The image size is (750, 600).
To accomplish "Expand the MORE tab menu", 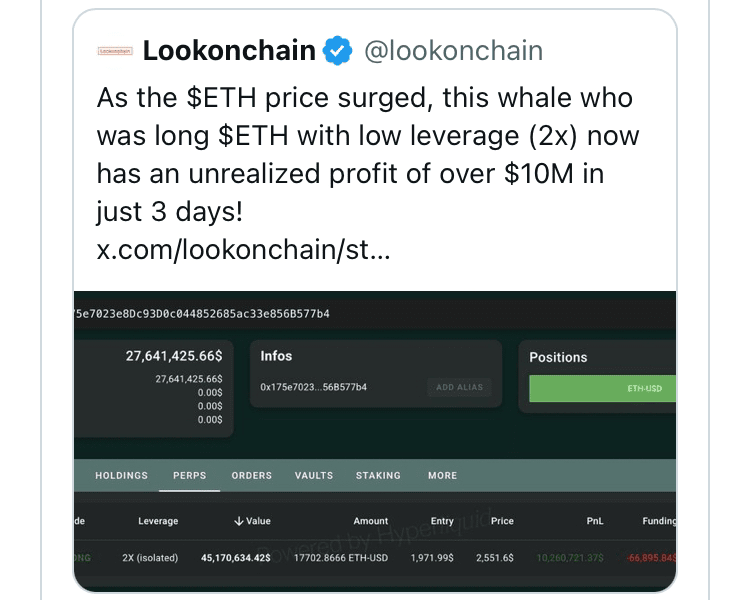I will tap(442, 476).
